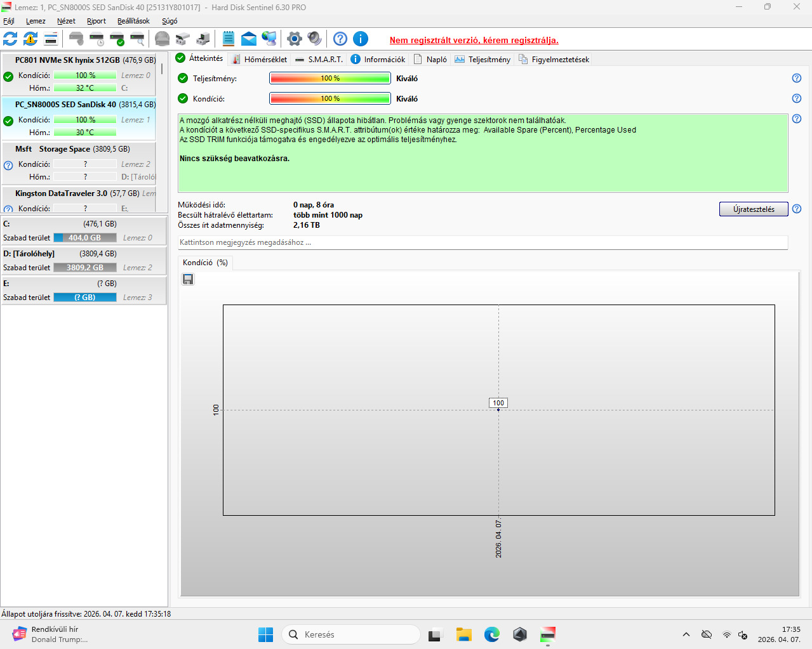This screenshot has height=649, width=812.
Task: Click the Hard Disk Sentinel taskbar icon
Action: (548, 634)
